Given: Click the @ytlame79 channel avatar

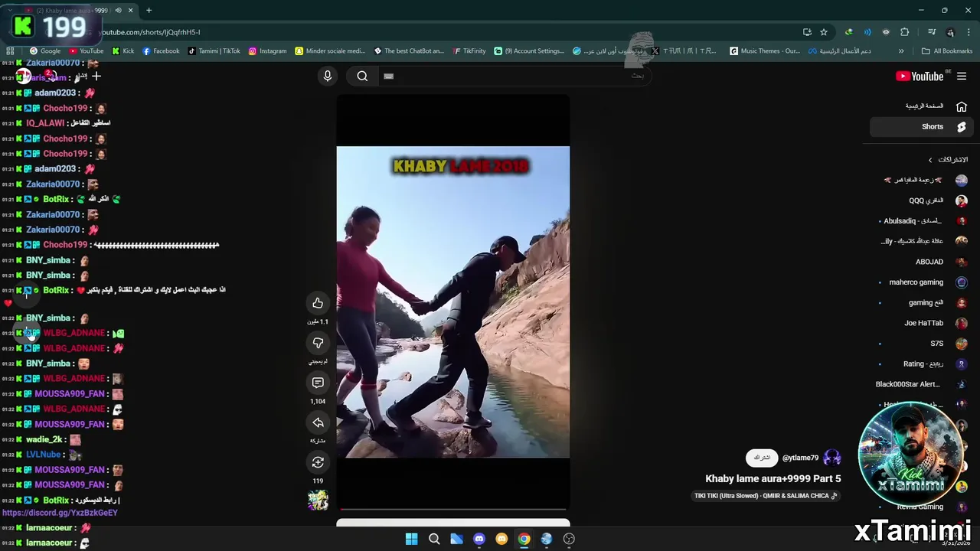Looking at the screenshot, I should tap(832, 458).
